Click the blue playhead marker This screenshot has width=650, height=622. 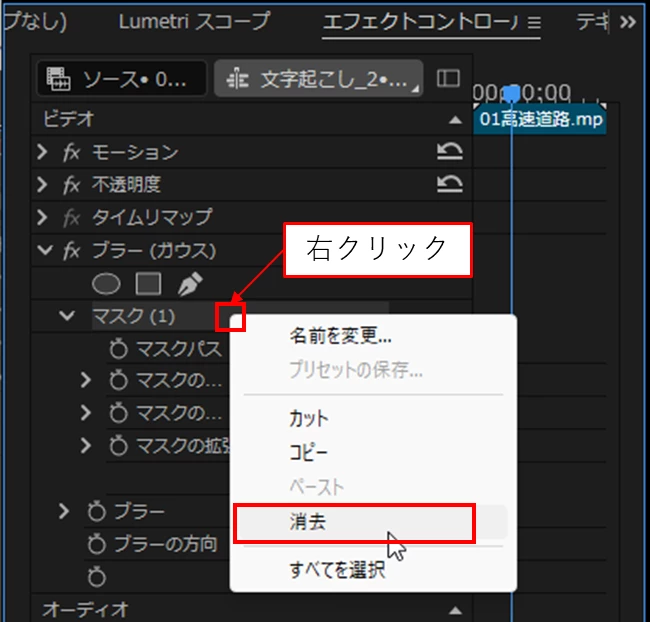pyautogui.click(x=512, y=93)
